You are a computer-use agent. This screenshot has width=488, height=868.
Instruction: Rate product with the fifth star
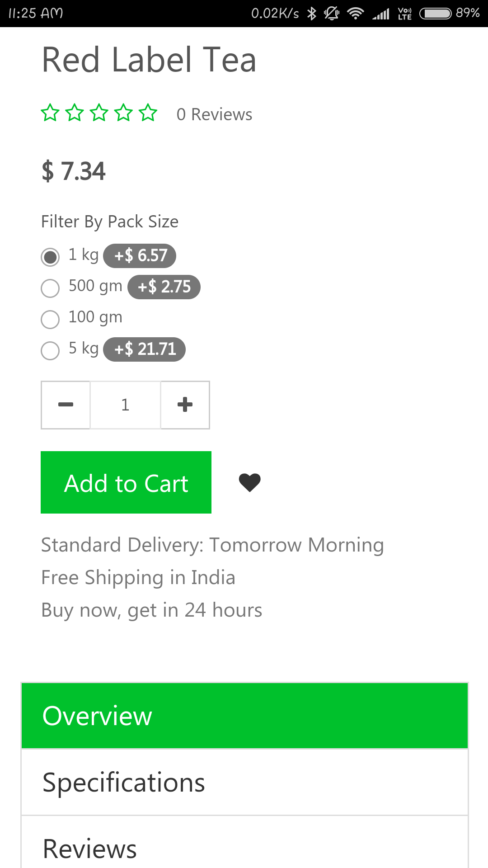148,113
